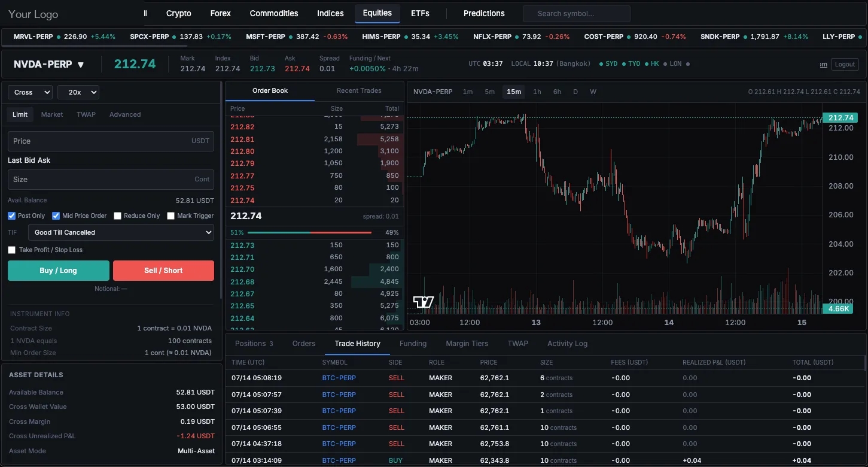The image size is (868, 467).
Task: Uncheck Mid Price Order
Action: pyautogui.click(x=56, y=216)
